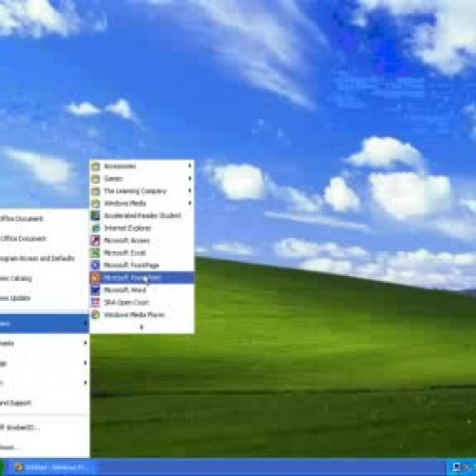
Task: Launch Microsoft Excel
Action: click(142, 252)
